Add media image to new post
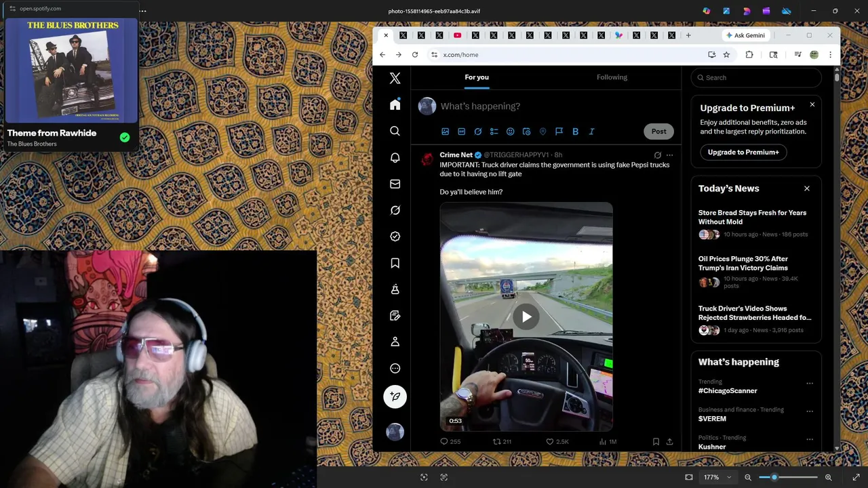 445,131
